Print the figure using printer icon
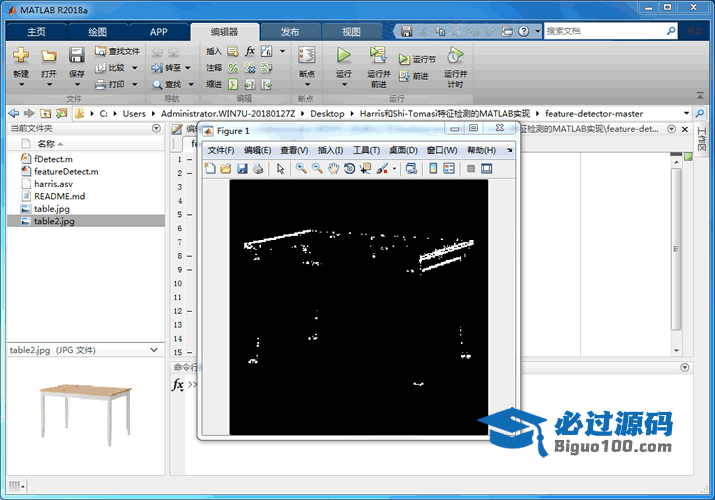 (258, 169)
